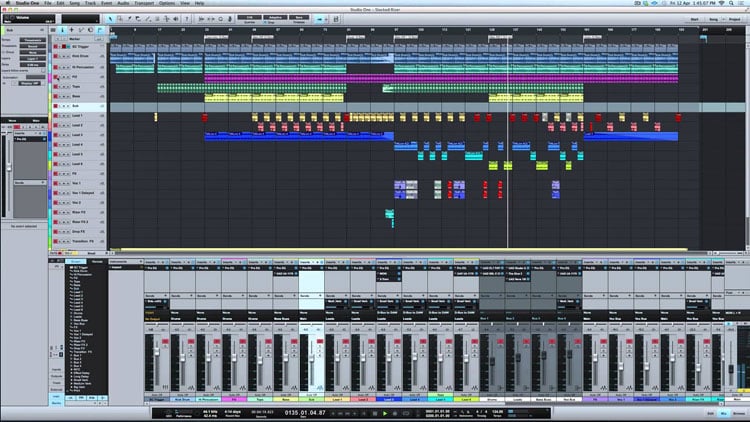
Task: Open the Bars timebase dropdown
Action: pyautogui.click(x=299, y=17)
